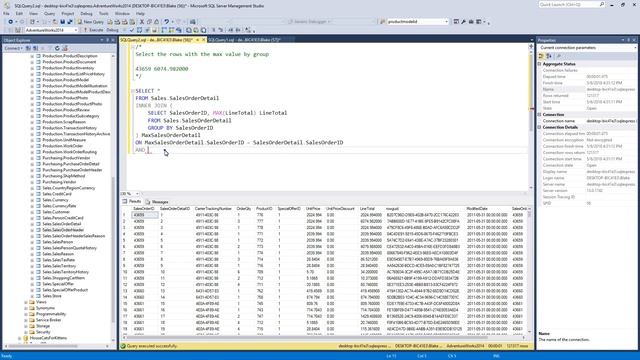Open the Connect dropdown in Object Explorer
The height and width of the screenshot is (360, 640).
tap(13, 48)
